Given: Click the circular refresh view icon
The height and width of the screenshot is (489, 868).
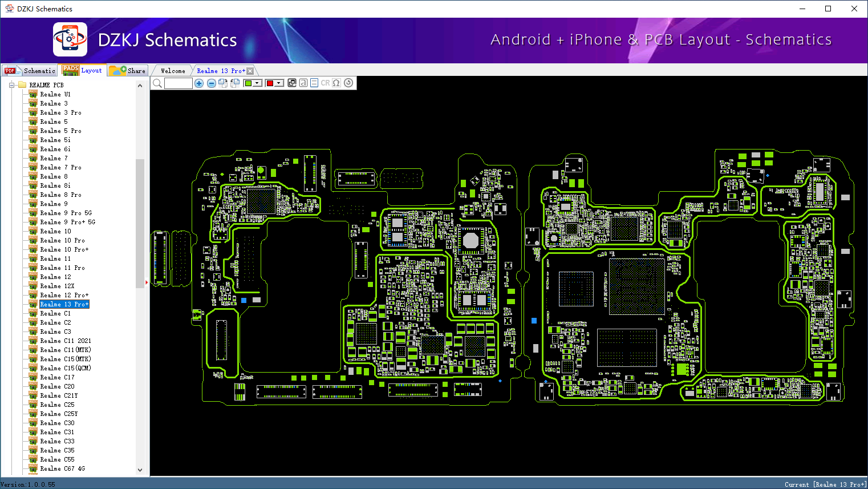Looking at the screenshot, I should click(x=348, y=83).
